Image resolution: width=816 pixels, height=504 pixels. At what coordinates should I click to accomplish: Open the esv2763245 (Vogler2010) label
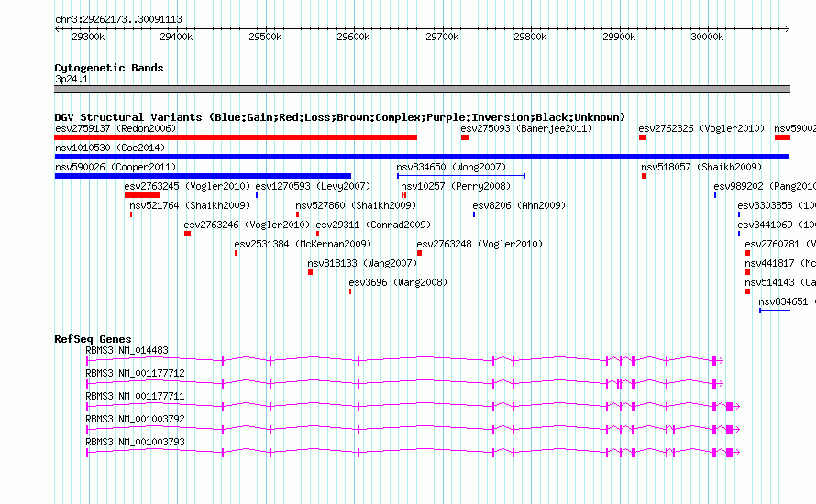coord(187,186)
